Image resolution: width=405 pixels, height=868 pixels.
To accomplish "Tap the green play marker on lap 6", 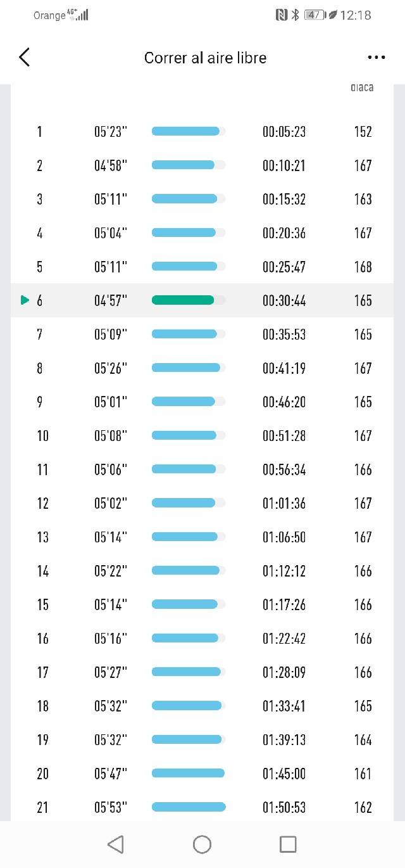I will tap(25, 300).
